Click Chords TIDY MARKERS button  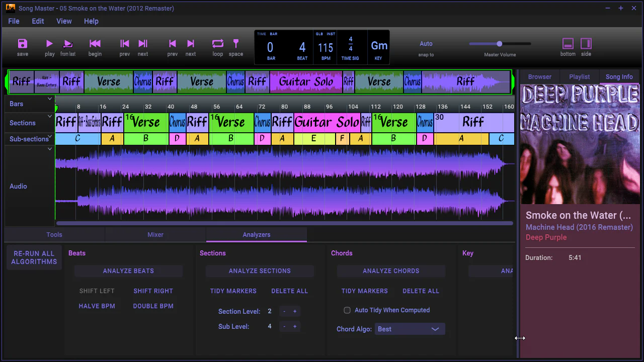(x=365, y=291)
